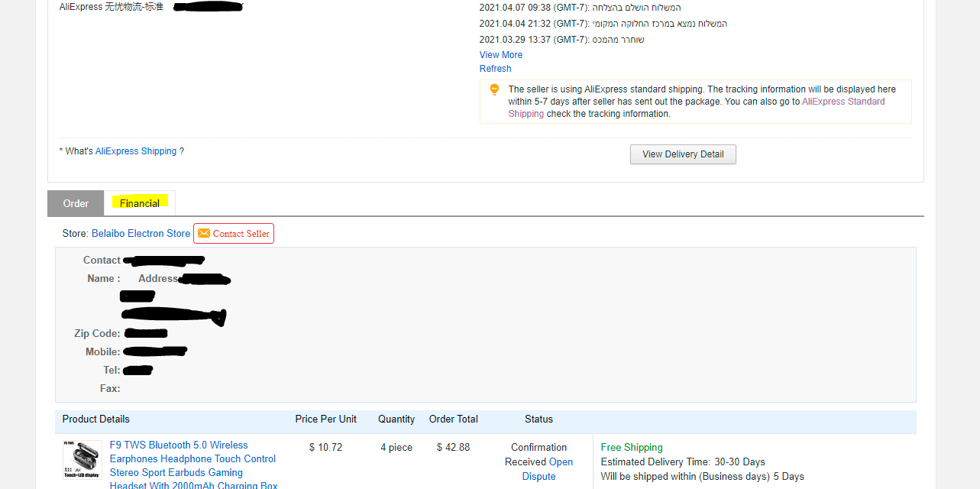Click the $ 42.88 order total
The height and width of the screenshot is (489, 980).
pos(454,448)
